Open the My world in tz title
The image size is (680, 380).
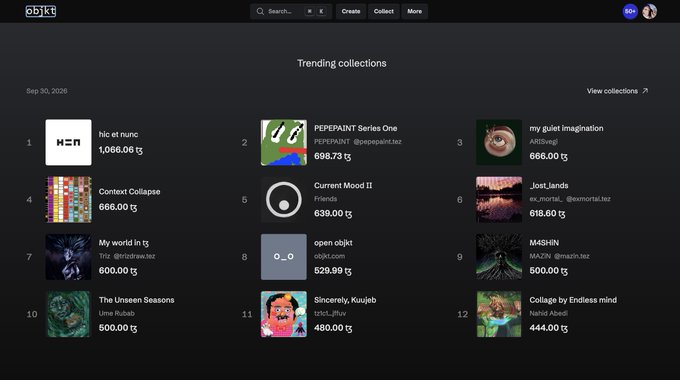tap(124, 243)
